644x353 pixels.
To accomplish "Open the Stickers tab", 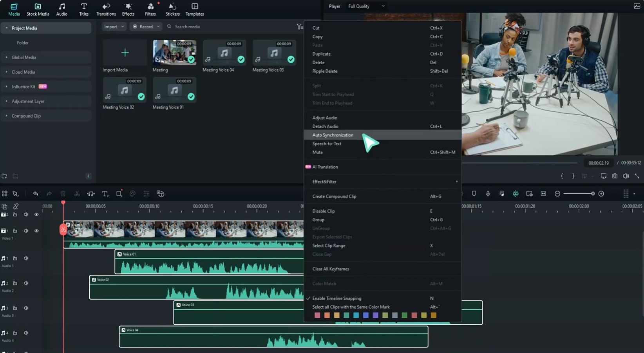I will point(172,9).
